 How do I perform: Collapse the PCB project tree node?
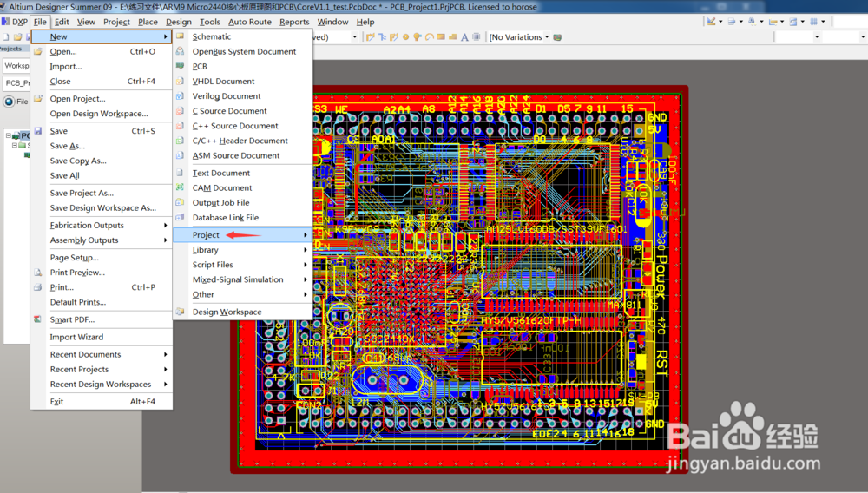(9, 135)
